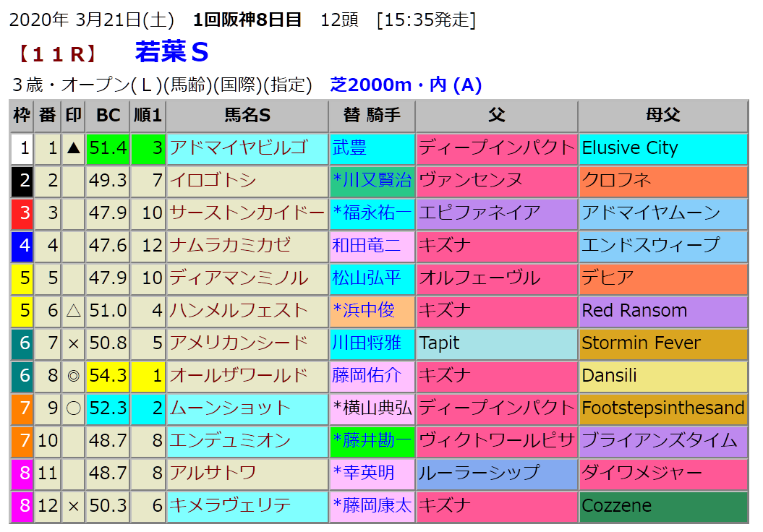The image size is (763, 532).
Task: Click the 替 騎手 column header
Action: point(372,116)
